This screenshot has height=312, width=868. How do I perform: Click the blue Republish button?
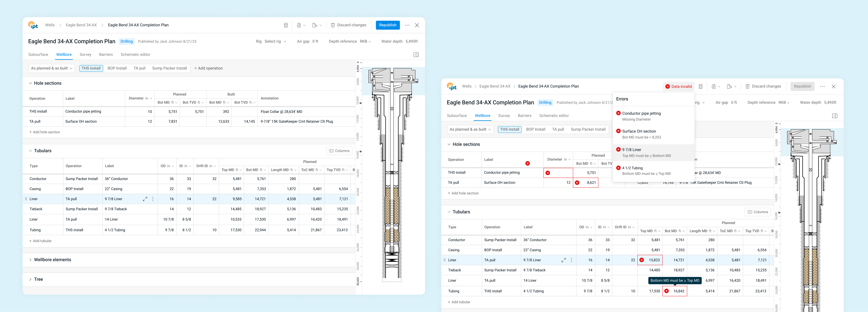tap(388, 25)
